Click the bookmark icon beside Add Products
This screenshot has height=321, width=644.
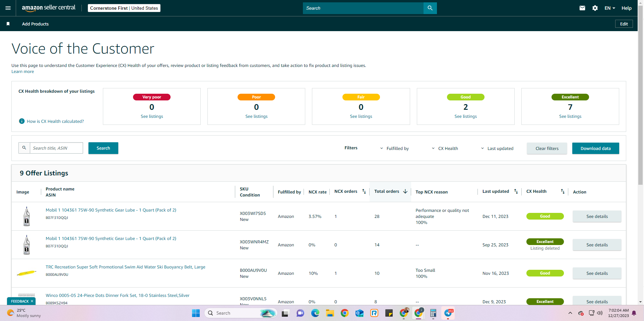pyautogui.click(x=8, y=24)
